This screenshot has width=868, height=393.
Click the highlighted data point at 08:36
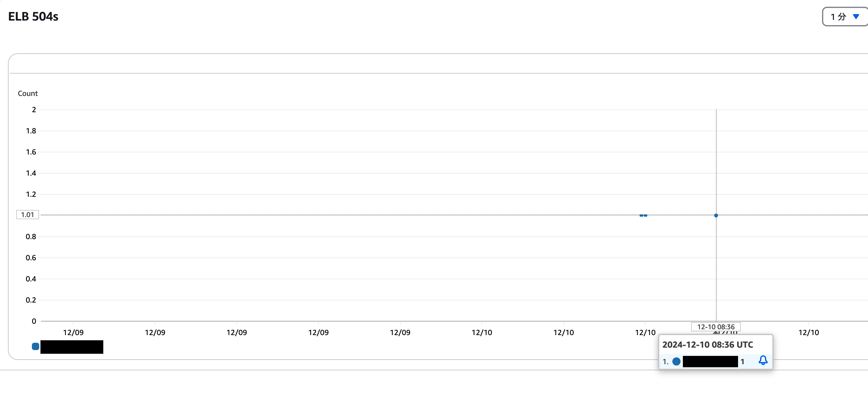tap(716, 216)
